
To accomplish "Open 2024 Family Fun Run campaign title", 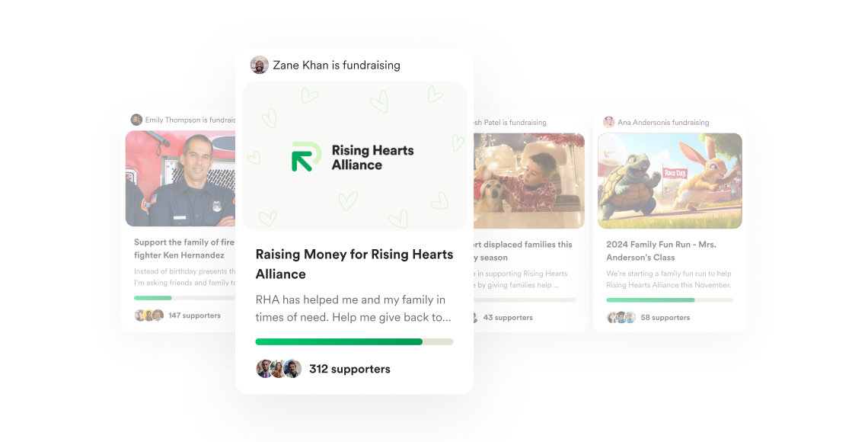I will pyautogui.click(x=661, y=251).
